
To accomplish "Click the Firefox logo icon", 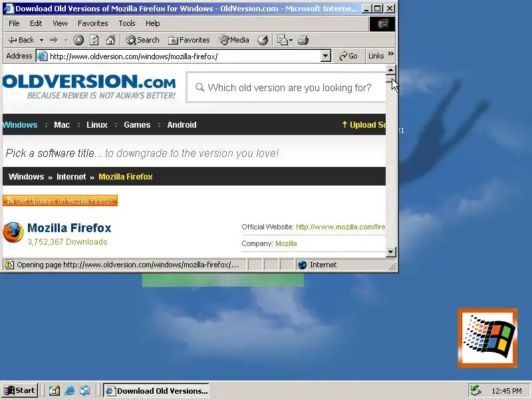I will click(13, 232).
